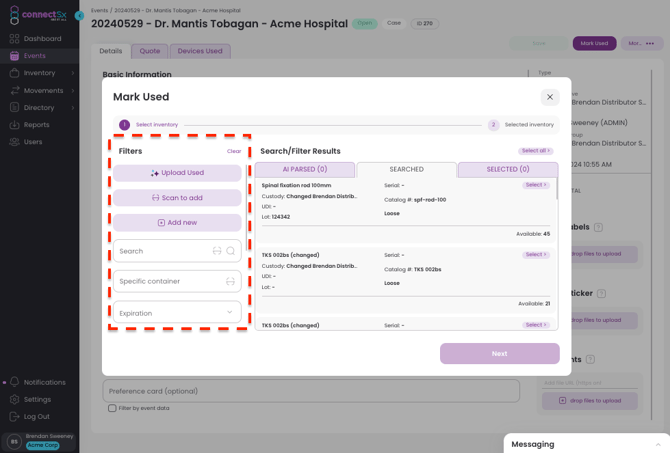Click the help icon beside labels heading
This screenshot has width=670, height=453.
598,227
